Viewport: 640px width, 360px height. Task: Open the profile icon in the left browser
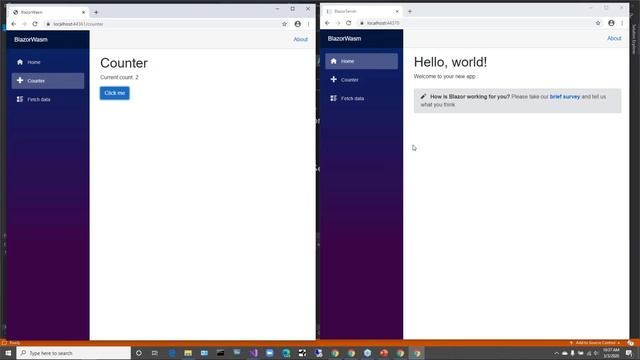pyautogui.click(x=298, y=24)
